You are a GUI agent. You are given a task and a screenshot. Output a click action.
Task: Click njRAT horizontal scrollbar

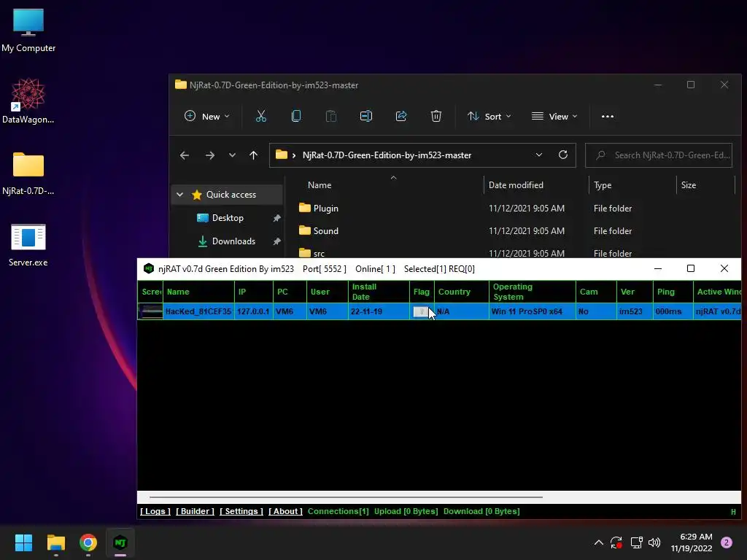pos(346,497)
